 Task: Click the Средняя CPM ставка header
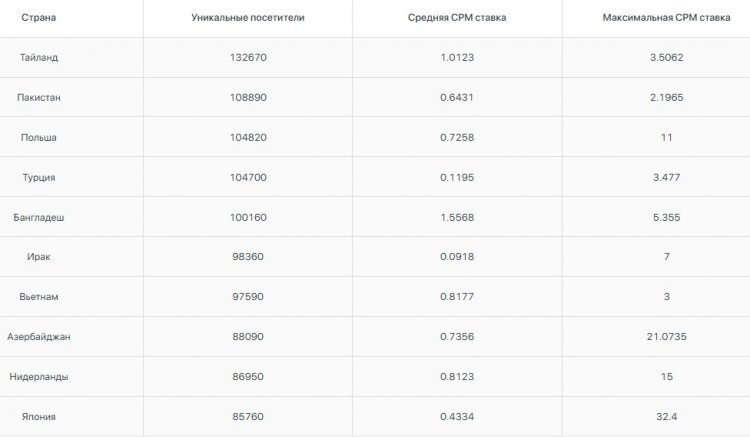pos(457,18)
